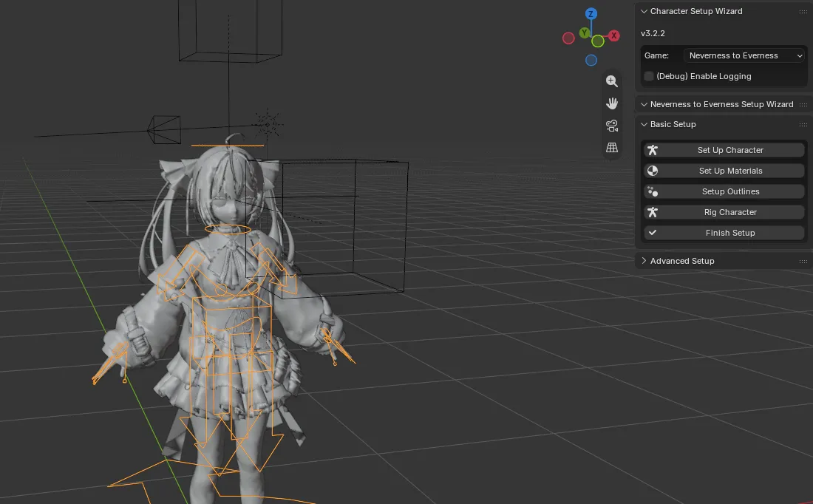This screenshot has height=504, width=813.
Task: Grab Character Setup Wizard panel drag handle
Action: [803, 11]
